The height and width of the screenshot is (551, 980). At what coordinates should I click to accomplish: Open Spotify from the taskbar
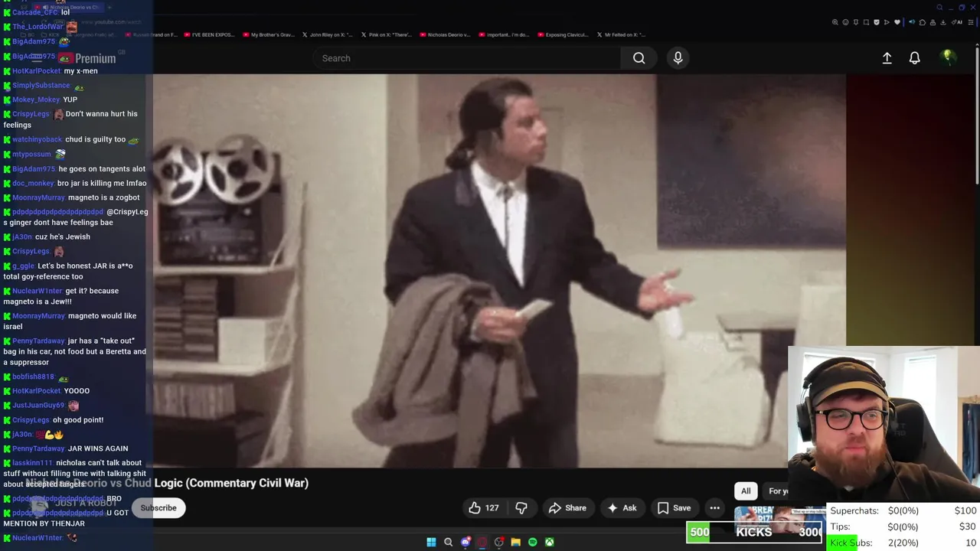[x=532, y=542]
